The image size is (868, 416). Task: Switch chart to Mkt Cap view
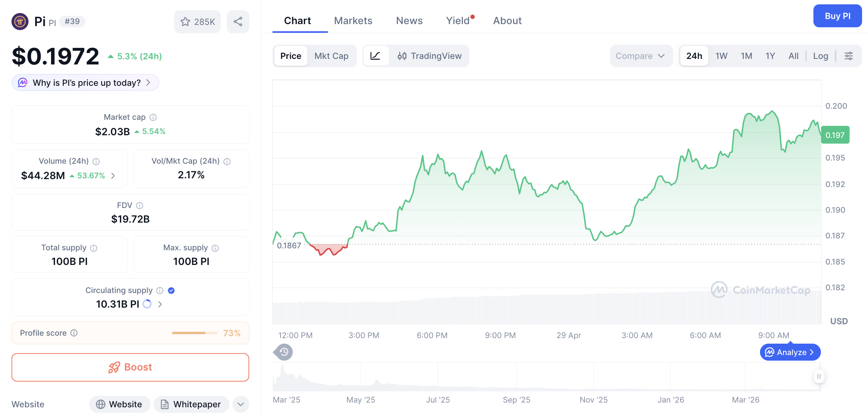332,56
